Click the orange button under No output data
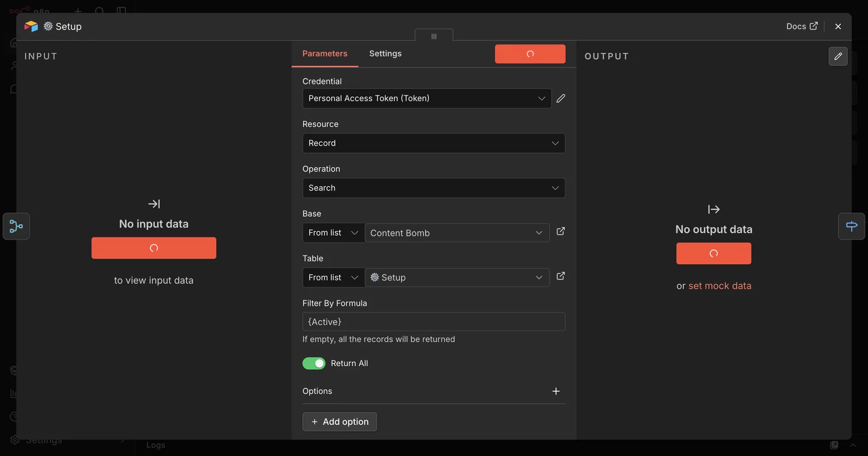The width and height of the screenshot is (868, 456). [714, 254]
